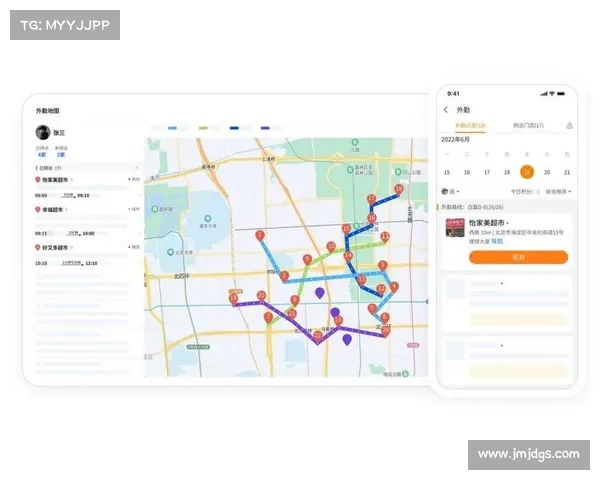This screenshot has width=600, height=480.
Task: Click map pin number 25
Action: [233, 298]
